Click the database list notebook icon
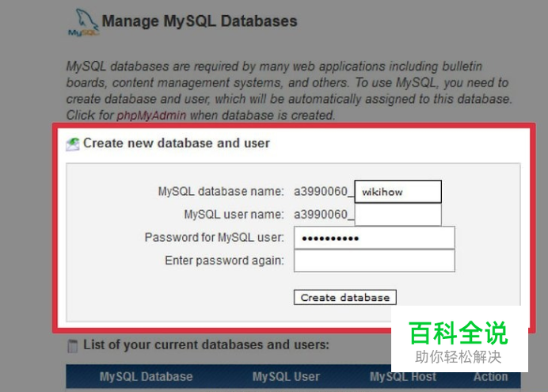The width and height of the screenshot is (548, 392). pos(72,346)
